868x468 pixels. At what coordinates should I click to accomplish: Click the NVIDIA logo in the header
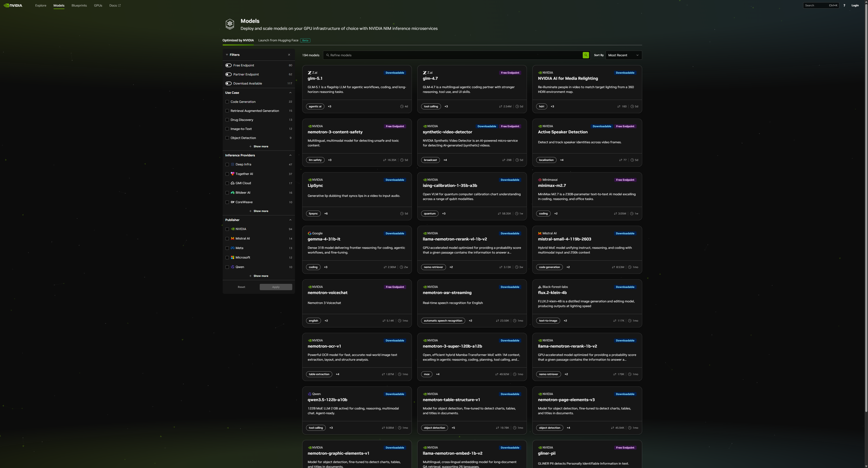pyautogui.click(x=13, y=5)
